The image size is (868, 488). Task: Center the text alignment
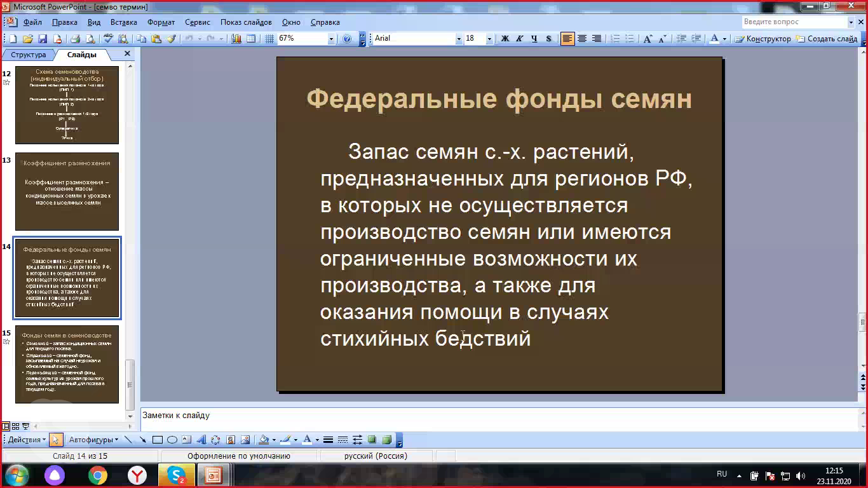point(582,39)
